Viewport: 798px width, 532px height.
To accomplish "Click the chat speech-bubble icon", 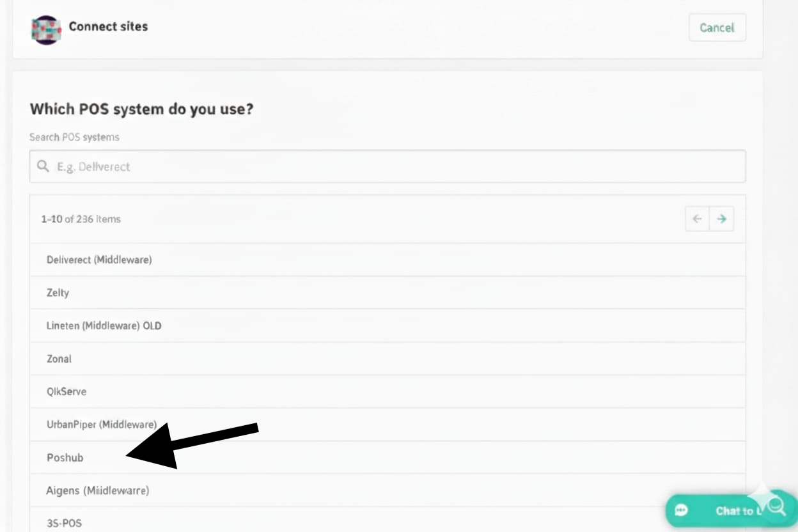I will [x=680, y=510].
